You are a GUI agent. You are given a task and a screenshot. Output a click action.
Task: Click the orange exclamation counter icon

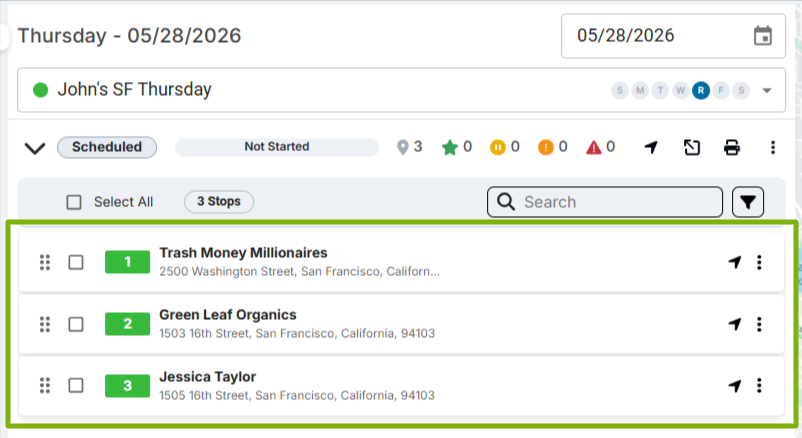(x=546, y=147)
